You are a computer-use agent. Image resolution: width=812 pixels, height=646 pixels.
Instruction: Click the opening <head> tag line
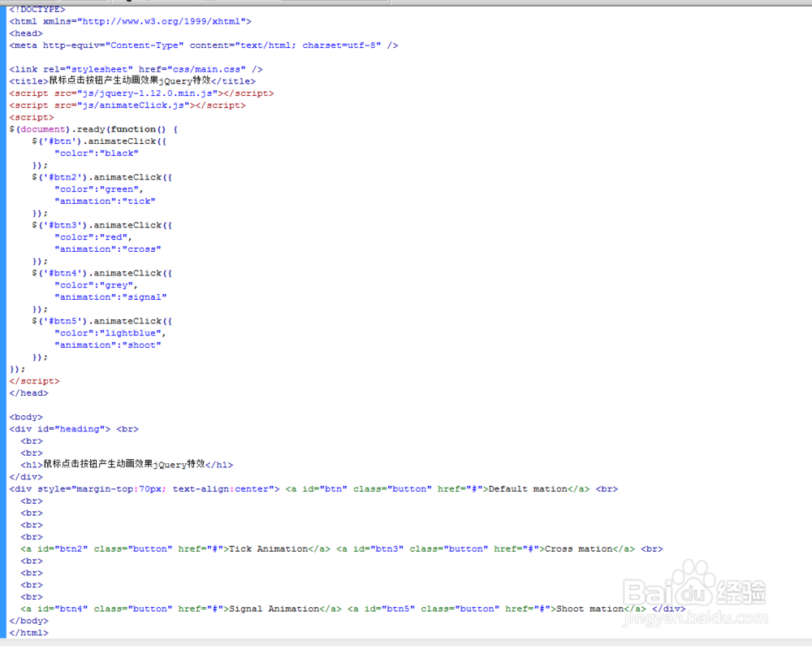(x=26, y=33)
